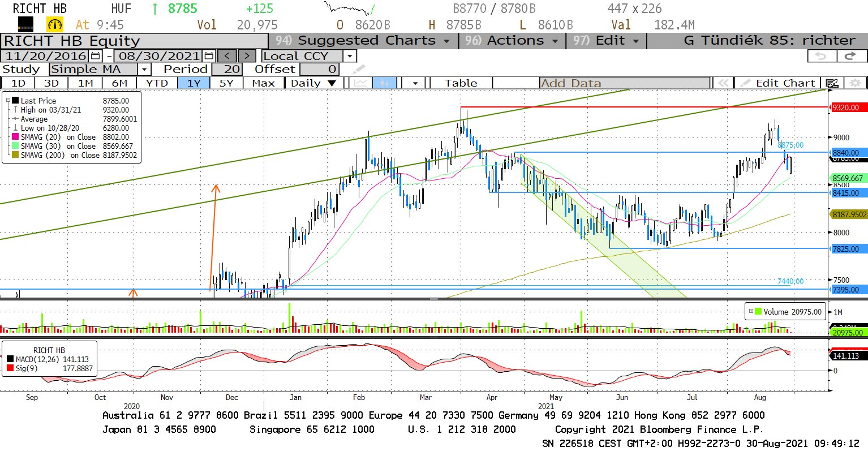The width and height of the screenshot is (868, 460).
Task: Select the YTD time range tab
Action: (157, 83)
